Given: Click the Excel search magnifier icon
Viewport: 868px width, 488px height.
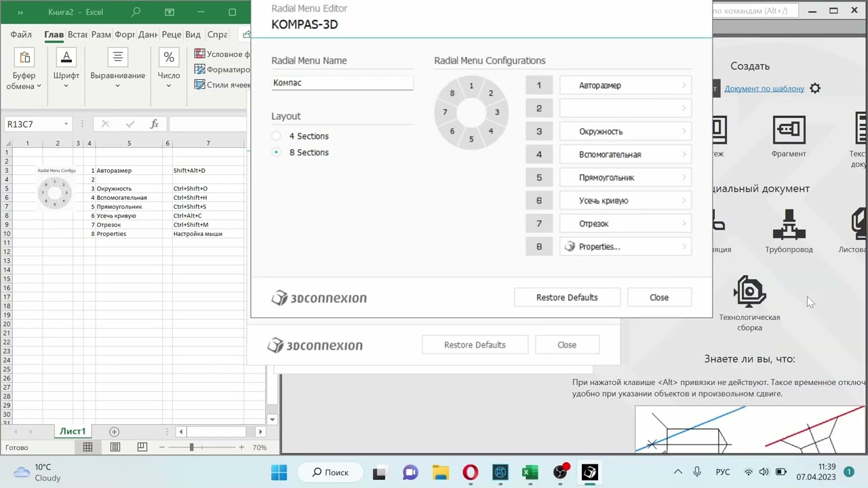Looking at the screenshot, I should [x=136, y=12].
